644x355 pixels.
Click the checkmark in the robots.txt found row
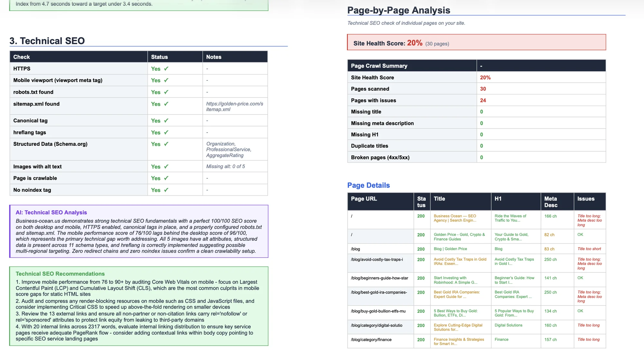point(166,92)
